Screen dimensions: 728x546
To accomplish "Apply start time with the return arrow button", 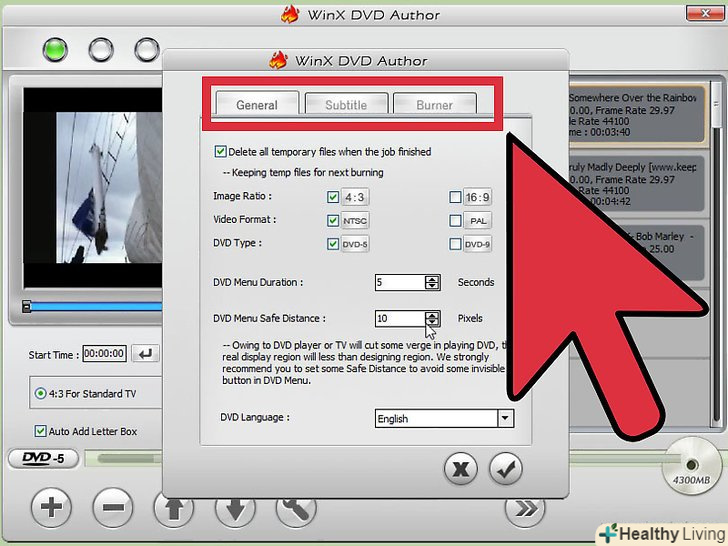I will click(145, 354).
